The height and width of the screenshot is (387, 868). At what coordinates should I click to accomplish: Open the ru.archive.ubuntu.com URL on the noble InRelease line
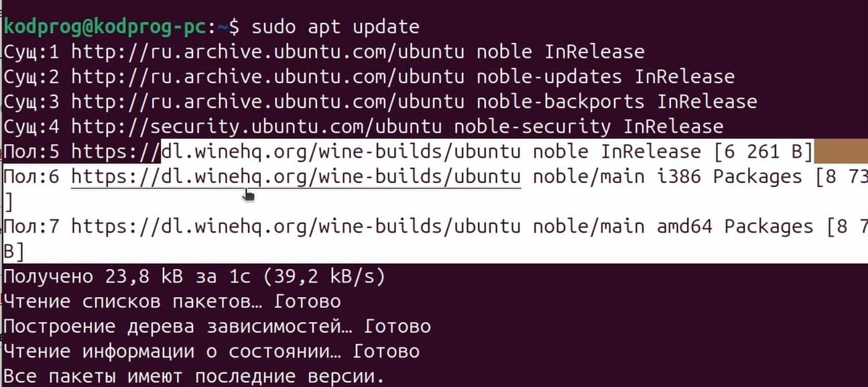(x=267, y=52)
